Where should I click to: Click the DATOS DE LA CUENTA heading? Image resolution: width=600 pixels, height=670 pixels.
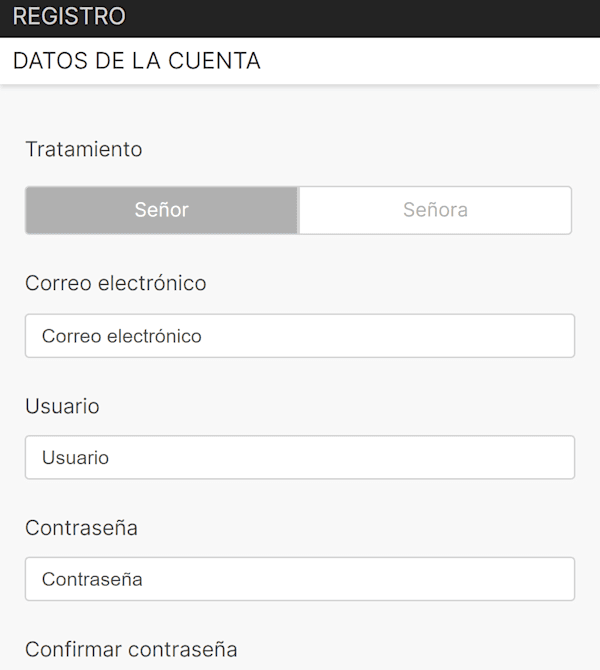(x=137, y=61)
